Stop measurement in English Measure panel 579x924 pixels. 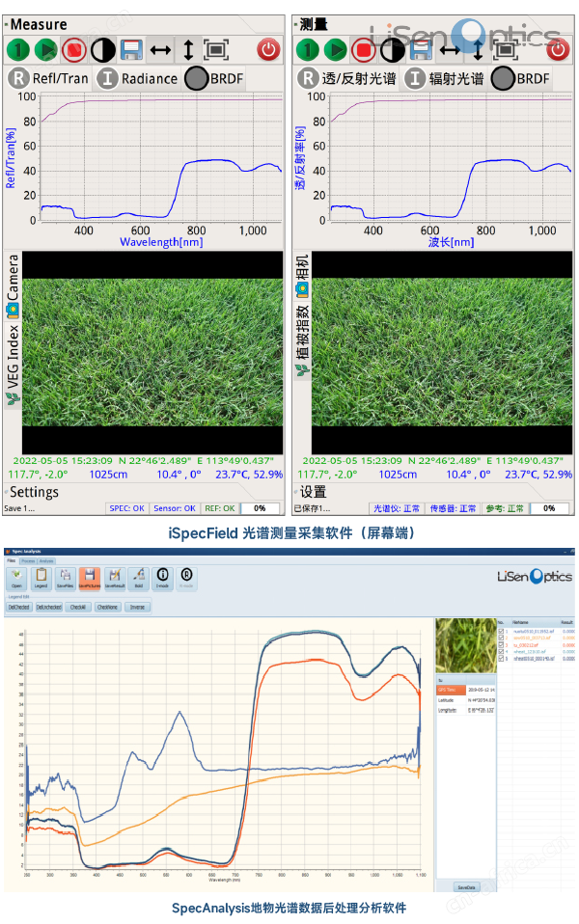74,50
